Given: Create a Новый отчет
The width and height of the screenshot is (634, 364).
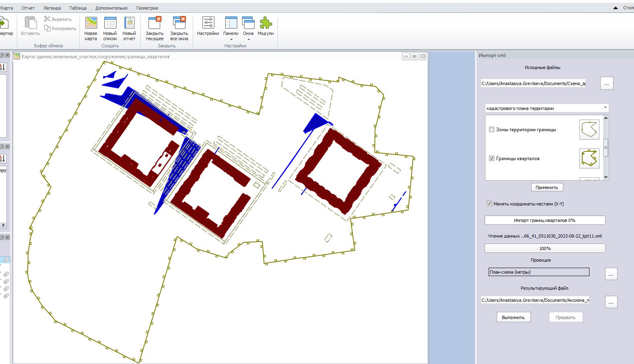Looking at the screenshot, I should pyautogui.click(x=129, y=23).
